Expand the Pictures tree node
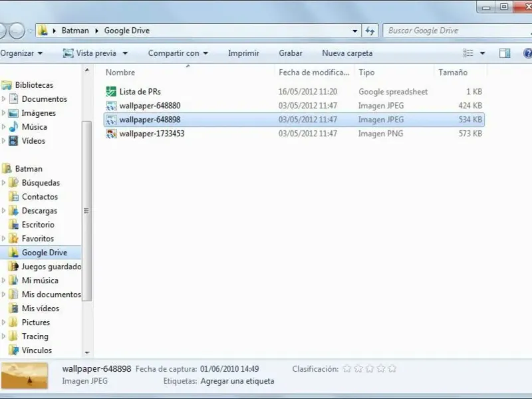Screen dimensions: 532x399 click(4, 322)
